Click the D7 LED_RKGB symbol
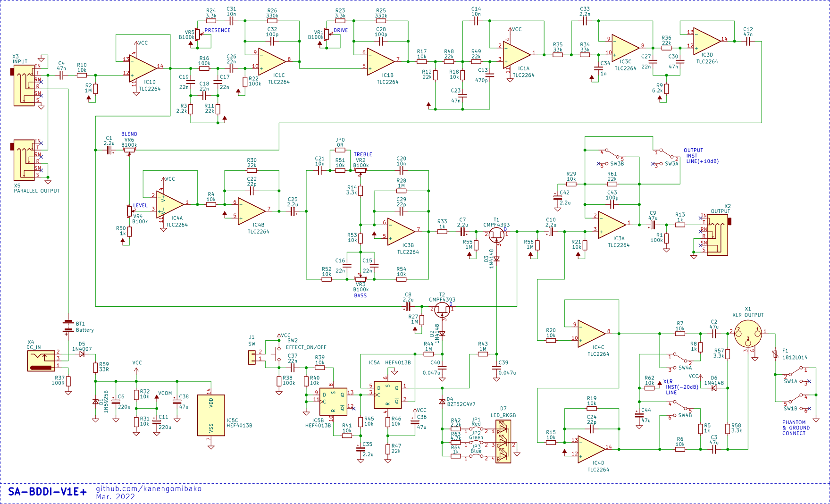Screen dimensions: 830x504 [503, 441]
